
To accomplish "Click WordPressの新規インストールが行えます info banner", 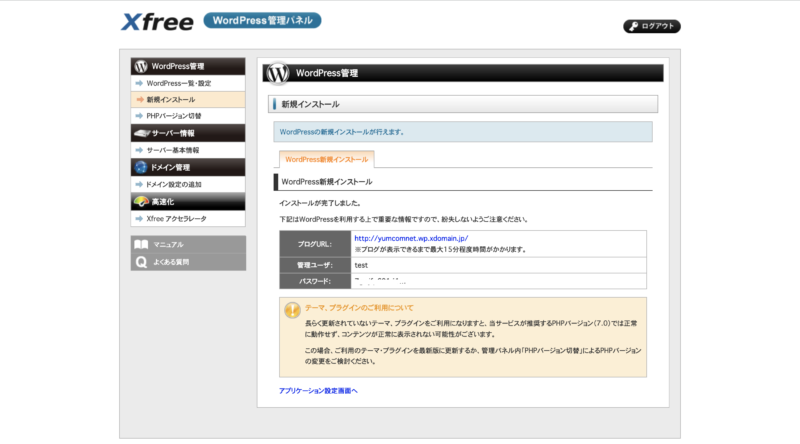I will click(463, 132).
